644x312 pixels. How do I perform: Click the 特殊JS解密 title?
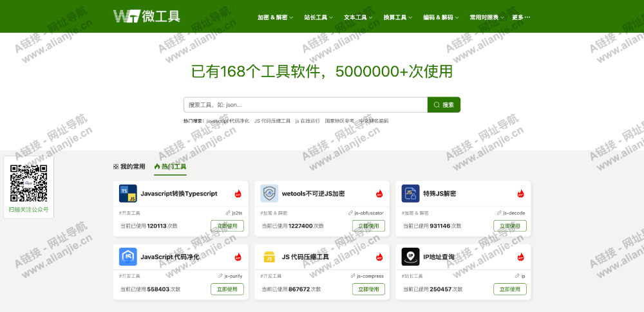coord(439,194)
